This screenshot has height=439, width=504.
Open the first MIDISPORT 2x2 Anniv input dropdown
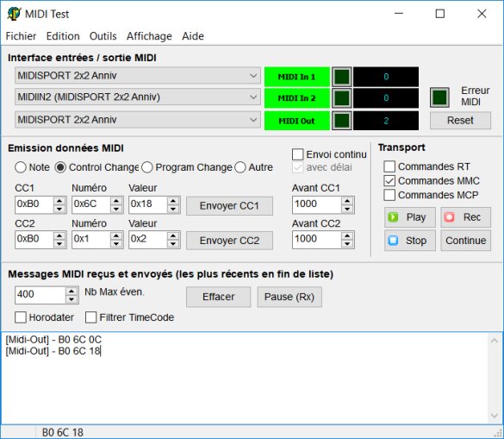[138, 76]
